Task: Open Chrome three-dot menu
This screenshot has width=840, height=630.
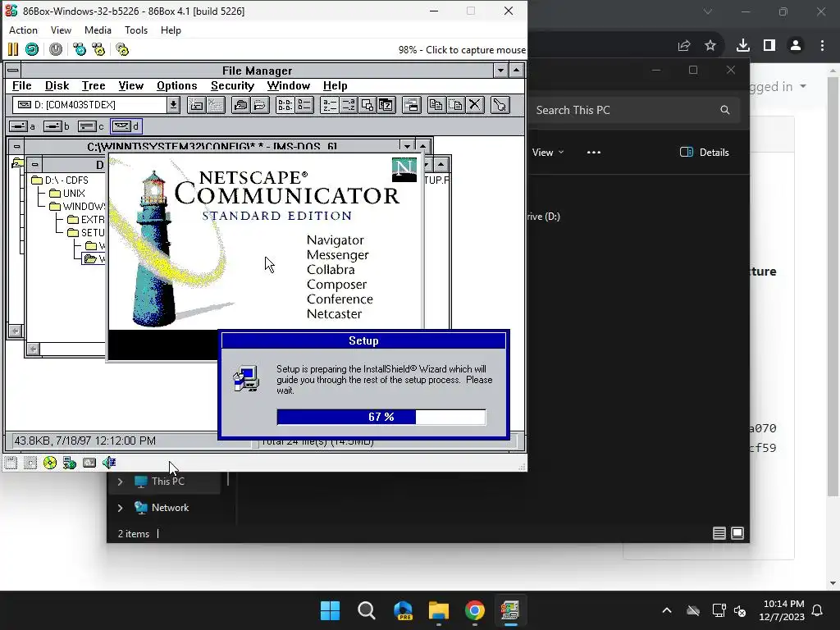Action: (x=822, y=46)
